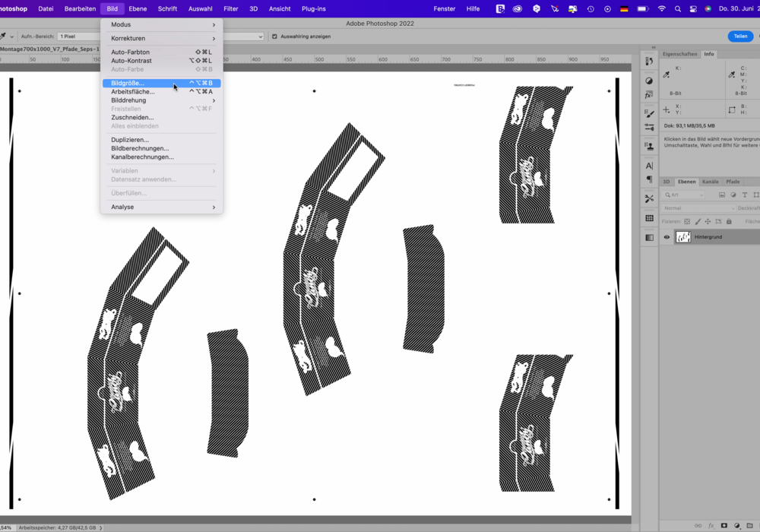Screen dimensions: 760x532
Task: Open the Paragraph panel icon
Action: pyautogui.click(x=649, y=179)
